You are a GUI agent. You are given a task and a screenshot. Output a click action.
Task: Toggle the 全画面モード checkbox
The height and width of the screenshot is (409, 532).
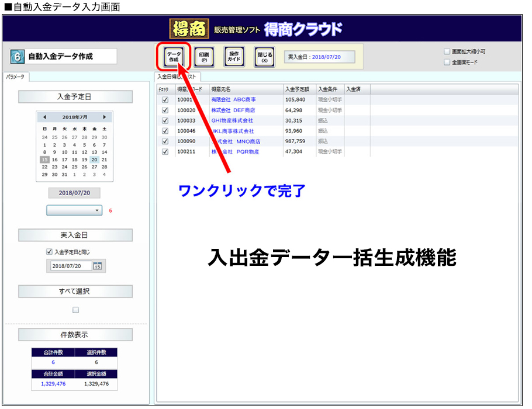pos(447,63)
